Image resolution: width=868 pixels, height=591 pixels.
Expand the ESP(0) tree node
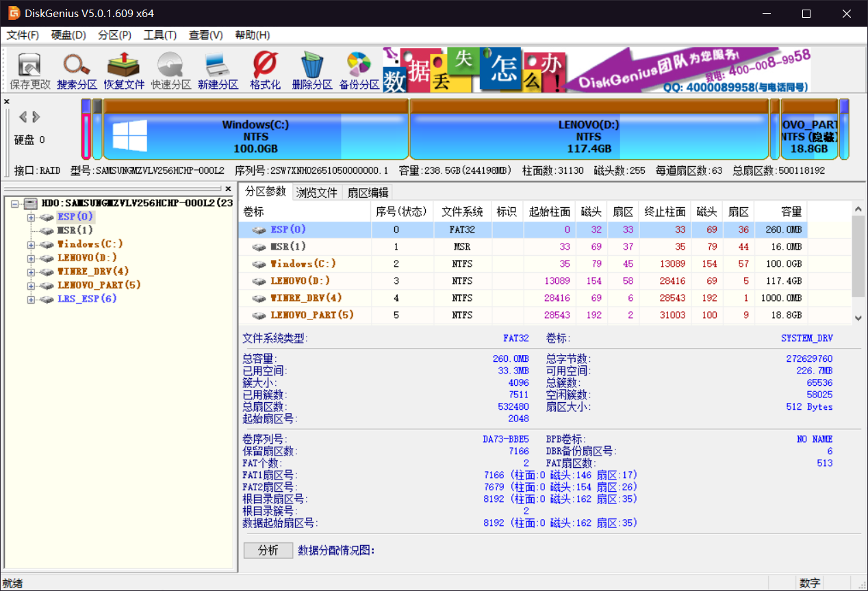[x=31, y=217]
